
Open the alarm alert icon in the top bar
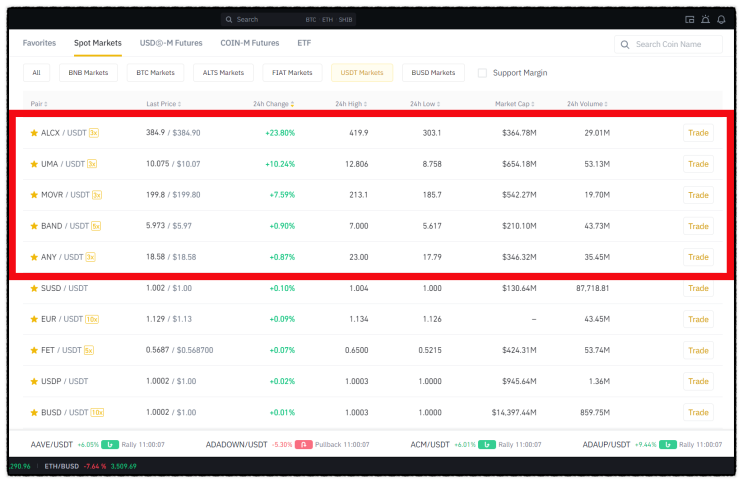[706, 19]
